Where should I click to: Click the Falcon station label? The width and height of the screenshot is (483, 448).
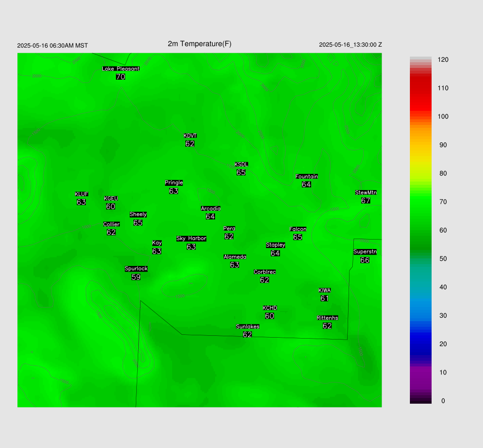(298, 229)
